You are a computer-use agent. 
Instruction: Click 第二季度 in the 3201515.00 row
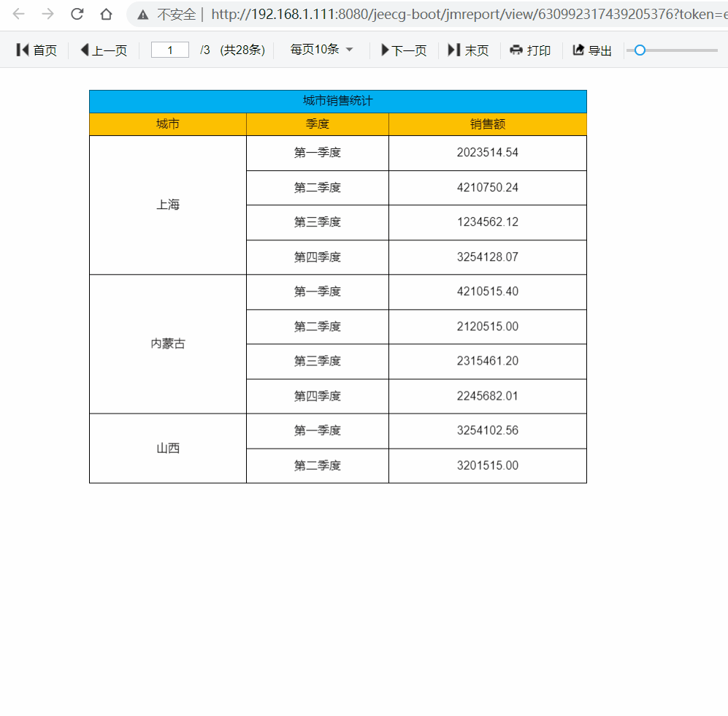tap(318, 465)
